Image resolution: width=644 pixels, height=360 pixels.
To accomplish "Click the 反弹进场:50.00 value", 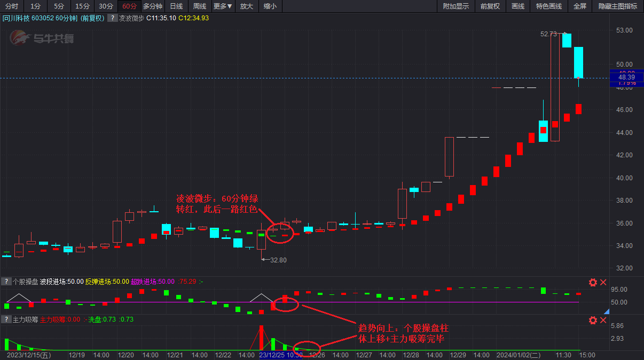I will (x=107, y=282).
